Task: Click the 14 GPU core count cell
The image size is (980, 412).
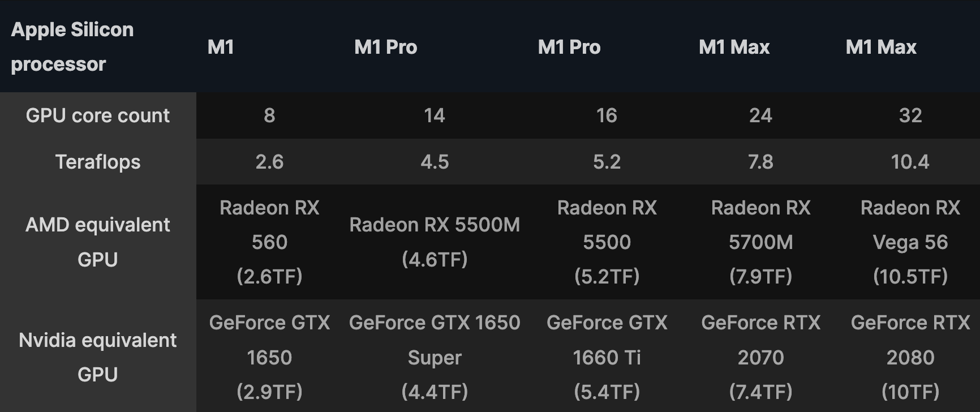Action: 435,115
